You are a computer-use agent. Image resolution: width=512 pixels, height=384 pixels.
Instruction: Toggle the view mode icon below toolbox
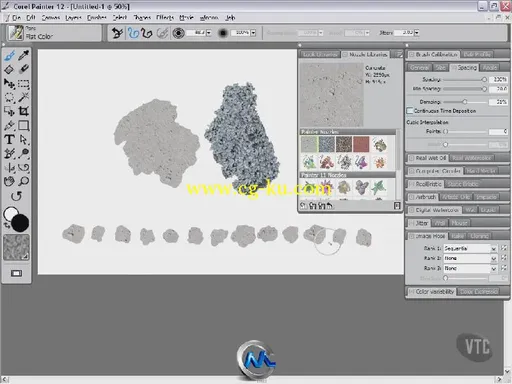[16, 273]
